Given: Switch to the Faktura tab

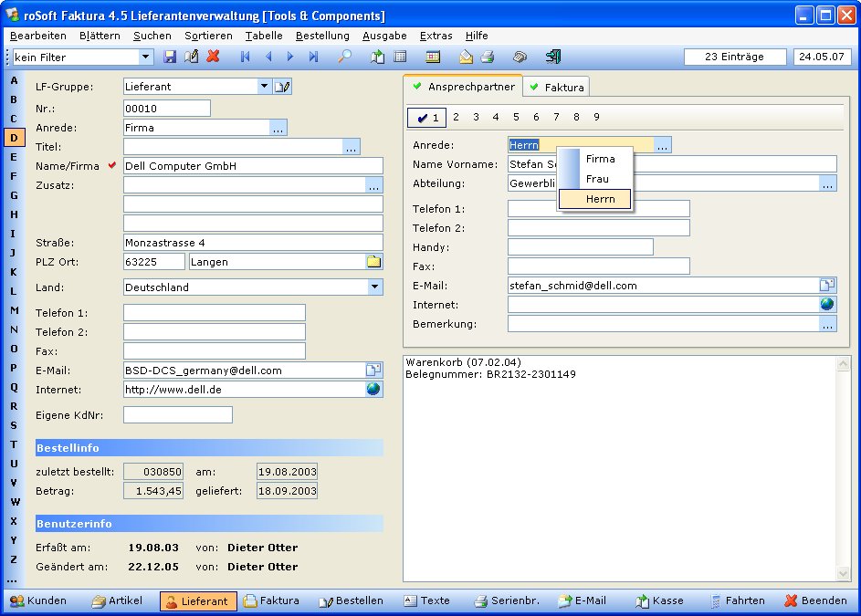Looking at the screenshot, I should [556, 88].
